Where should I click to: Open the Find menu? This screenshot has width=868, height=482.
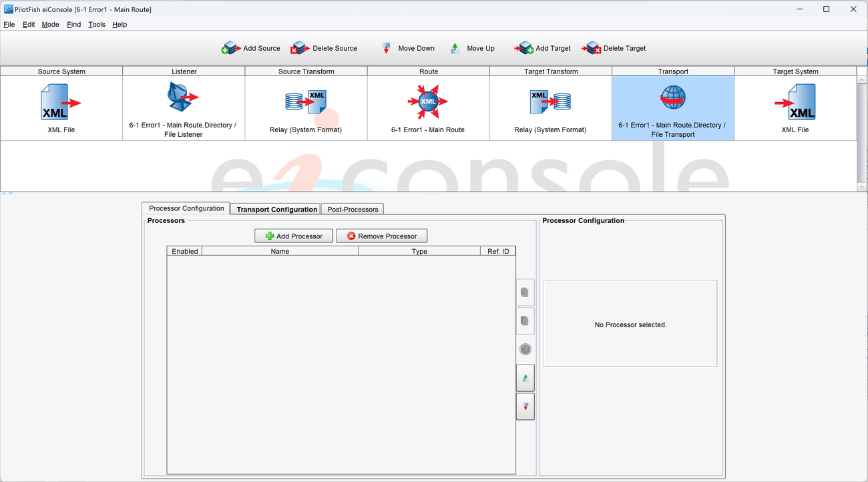tap(74, 25)
